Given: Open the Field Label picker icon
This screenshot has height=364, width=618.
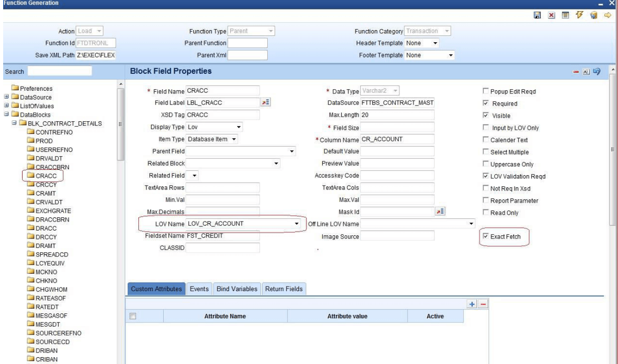Looking at the screenshot, I should tap(266, 102).
